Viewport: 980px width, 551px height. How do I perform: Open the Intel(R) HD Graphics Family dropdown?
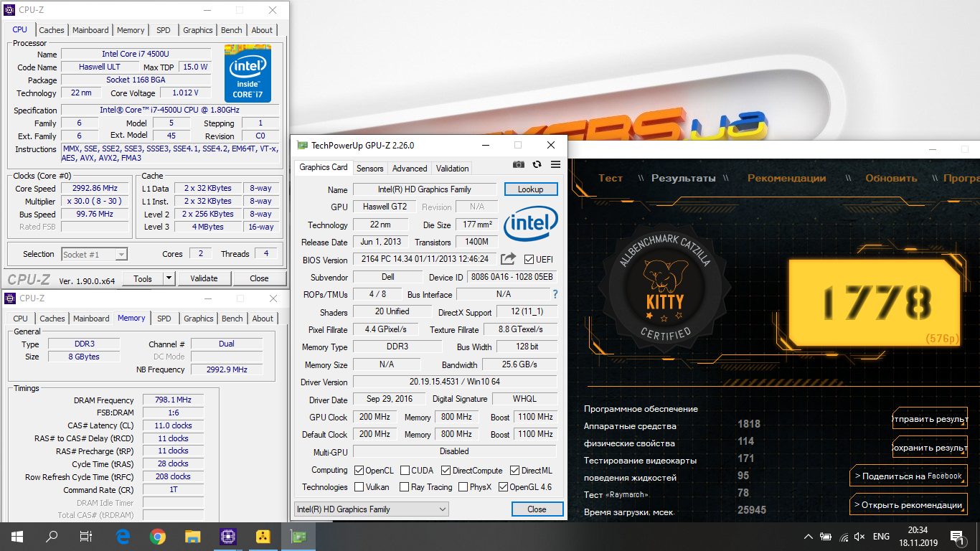click(x=372, y=509)
